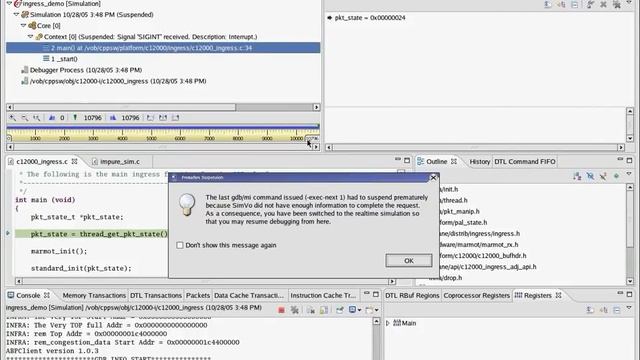Click the last bookmark flag icon in timeline toolbar
Viewport: 640px width, 360px height.
click(176, 118)
